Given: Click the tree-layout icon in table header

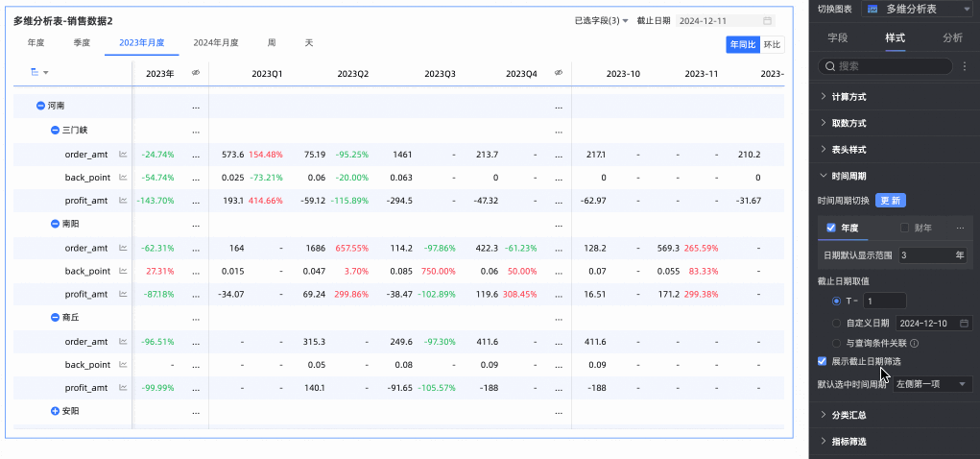Looking at the screenshot, I should coord(36,73).
